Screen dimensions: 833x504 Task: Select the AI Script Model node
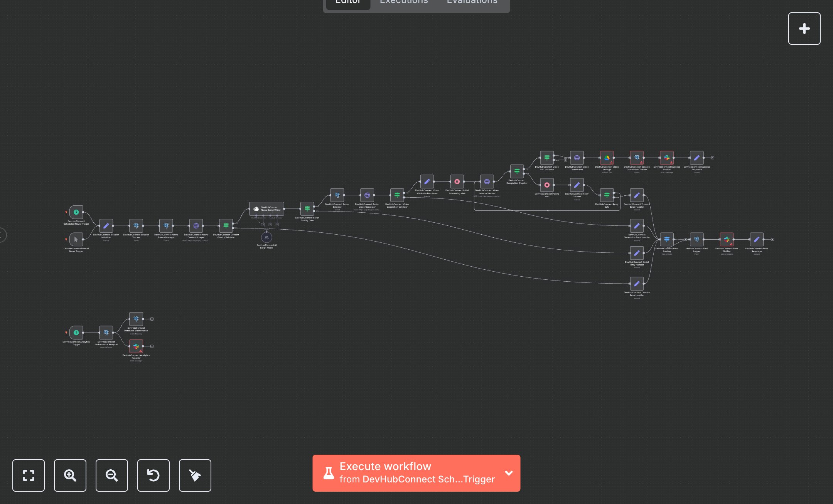click(266, 237)
